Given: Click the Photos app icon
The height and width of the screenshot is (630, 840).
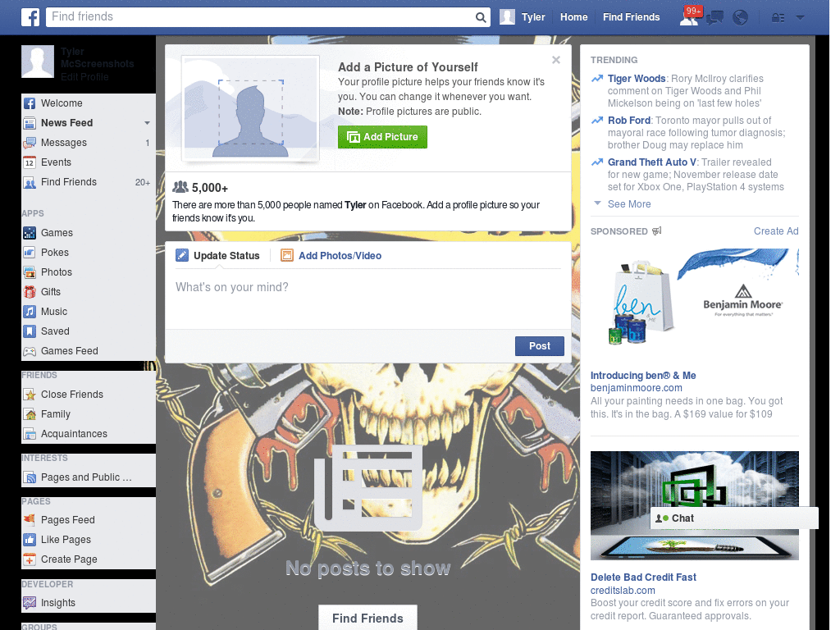Looking at the screenshot, I should (30, 272).
